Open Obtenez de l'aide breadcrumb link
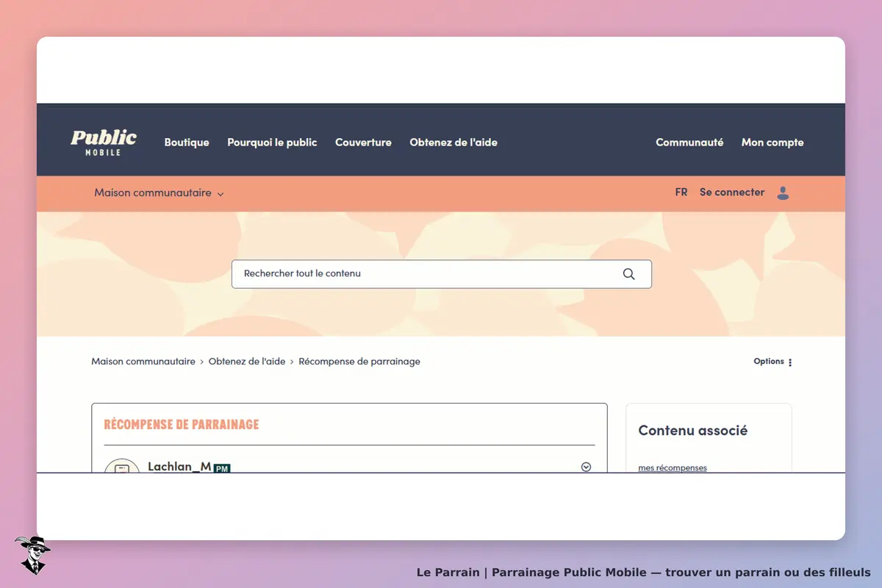This screenshot has width=882, height=588. pyautogui.click(x=247, y=362)
